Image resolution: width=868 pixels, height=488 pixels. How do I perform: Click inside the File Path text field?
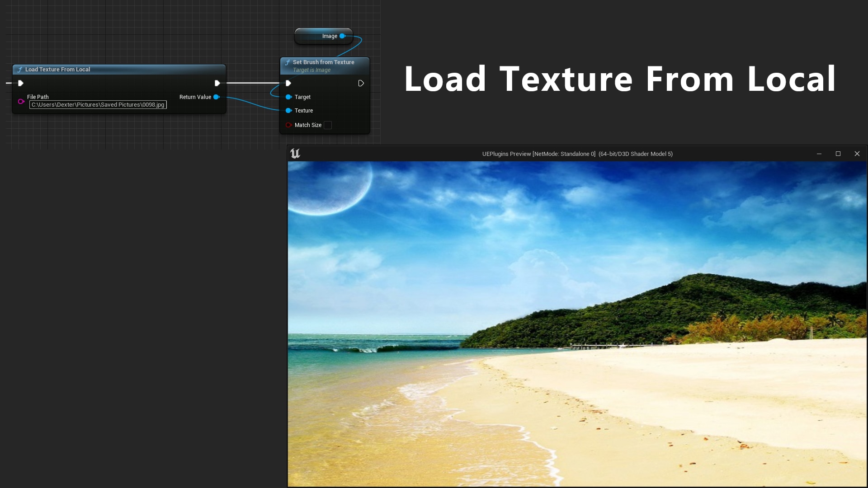pyautogui.click(x=98, y=104)
